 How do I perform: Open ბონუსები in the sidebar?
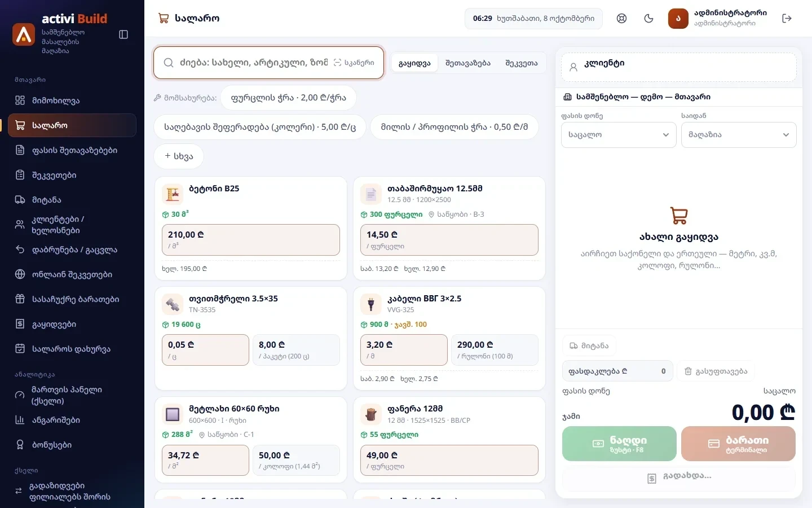72,445
